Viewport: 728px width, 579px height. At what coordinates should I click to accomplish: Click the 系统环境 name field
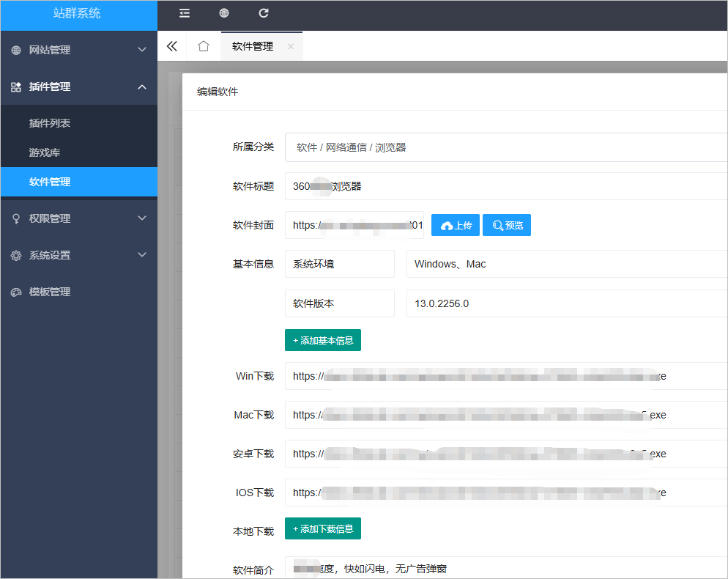click(340, 264)
